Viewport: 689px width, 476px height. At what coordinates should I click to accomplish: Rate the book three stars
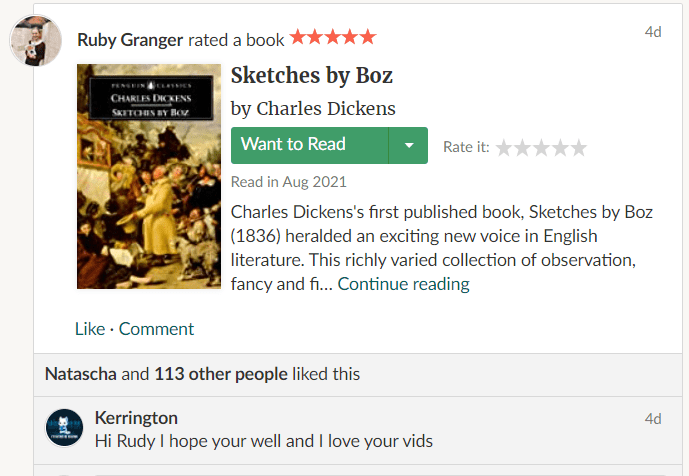tap(541, 148)
